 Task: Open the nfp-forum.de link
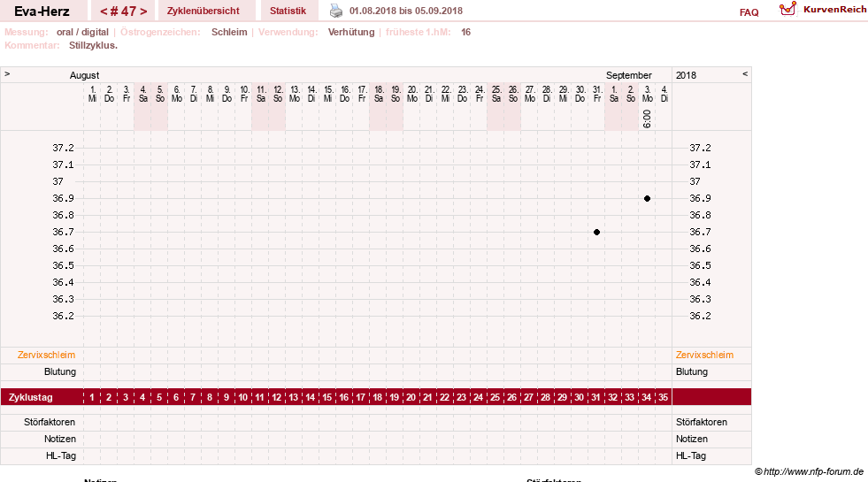[810, 471]
